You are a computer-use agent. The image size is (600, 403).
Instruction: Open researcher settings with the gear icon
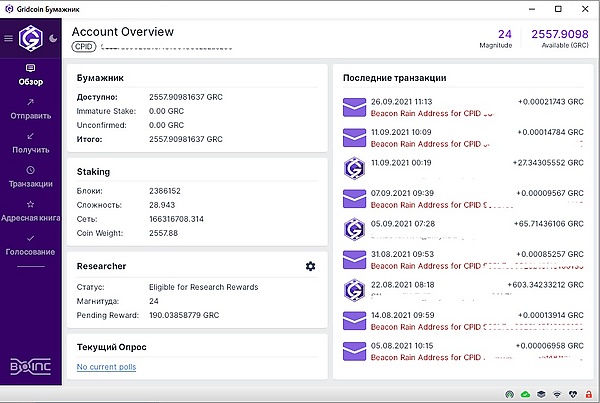310,266
